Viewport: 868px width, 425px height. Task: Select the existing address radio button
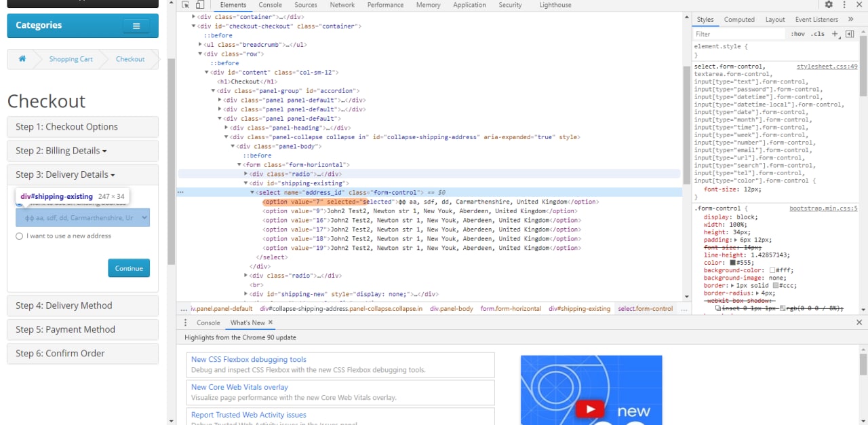19,203
